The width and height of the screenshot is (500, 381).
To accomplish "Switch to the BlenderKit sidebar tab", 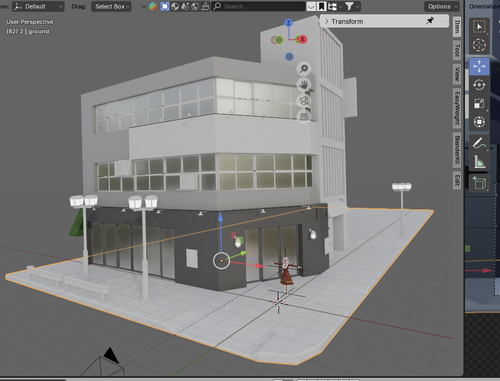I will pyautogui.click(x=457, y=150).
